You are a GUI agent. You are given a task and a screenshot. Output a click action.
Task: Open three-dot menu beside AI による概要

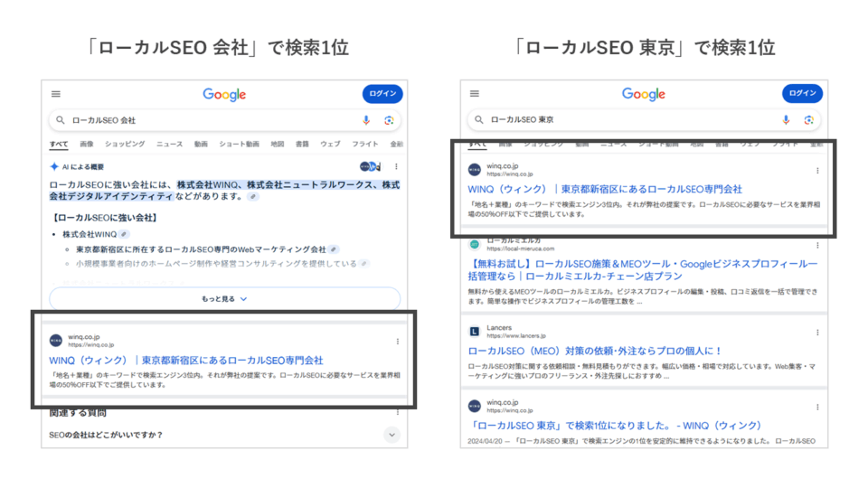click(x=396, y=166)
